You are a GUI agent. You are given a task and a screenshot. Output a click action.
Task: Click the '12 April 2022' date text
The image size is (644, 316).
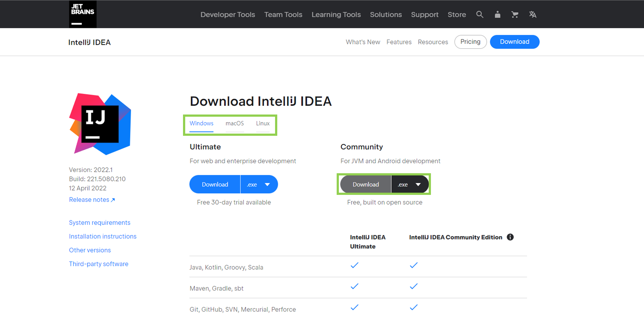(x=88, y=188)
